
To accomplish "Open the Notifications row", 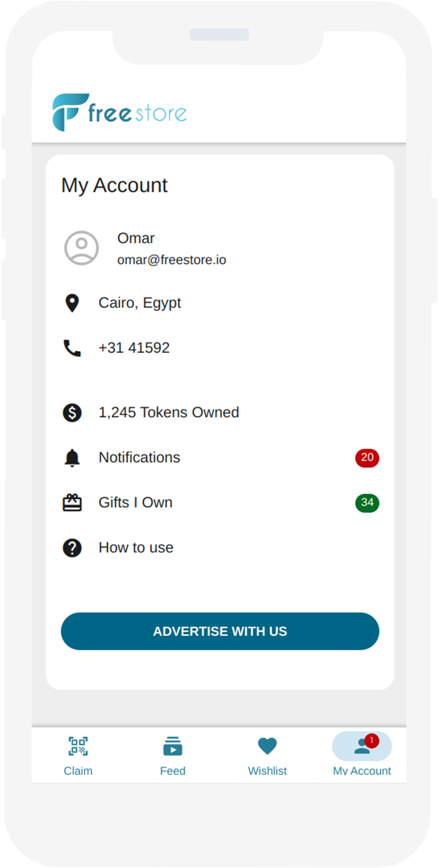I will point(220,458).
